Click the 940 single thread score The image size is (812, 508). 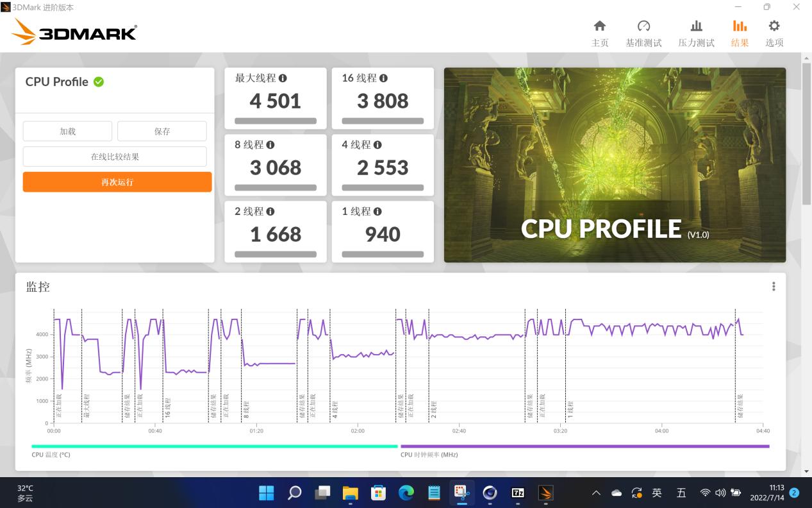tap(383, 235)
